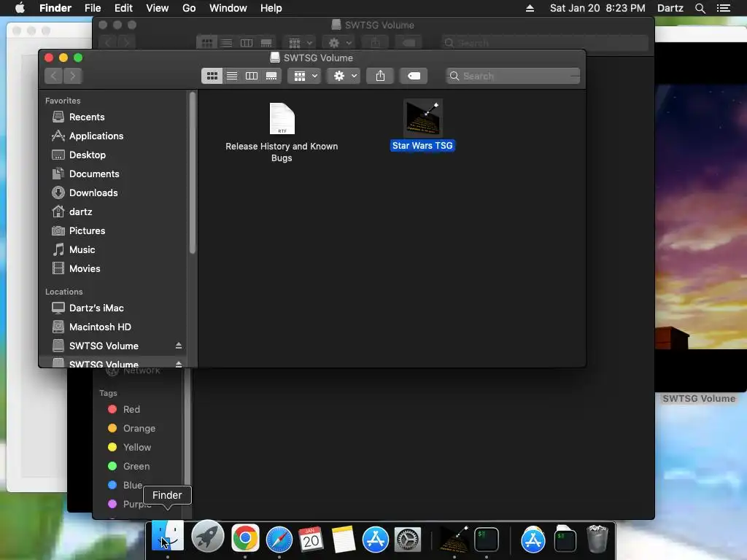Screen dimensions: 747x560
Task: Open the Finder menu
Action: coord(55,8)
